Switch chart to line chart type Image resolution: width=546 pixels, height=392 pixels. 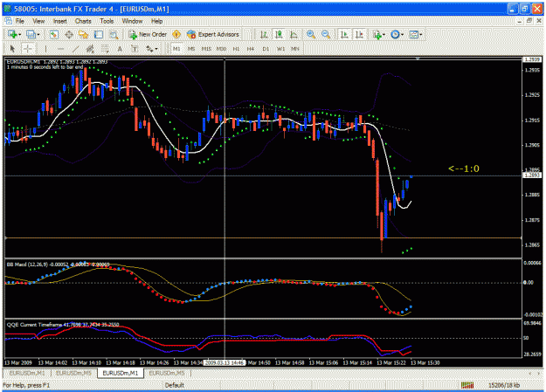(x=294, y=34)
